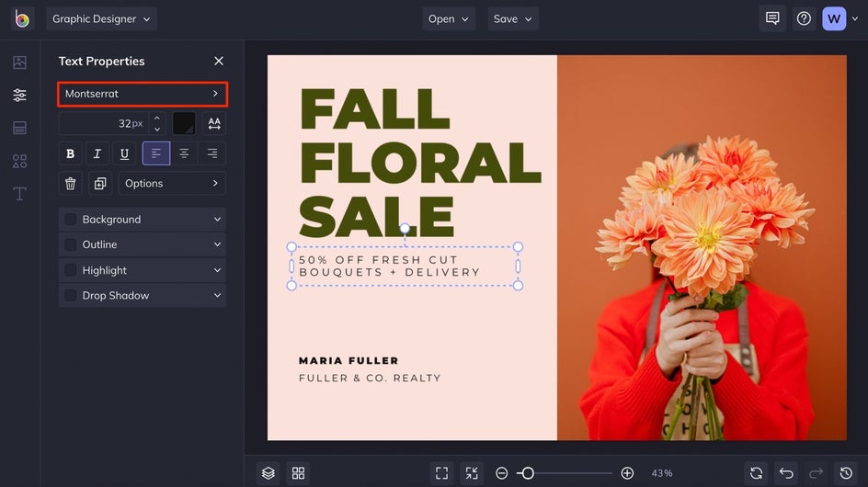Open the Open menu
Viewport: 868px width, 487px height.
[448, 19]
